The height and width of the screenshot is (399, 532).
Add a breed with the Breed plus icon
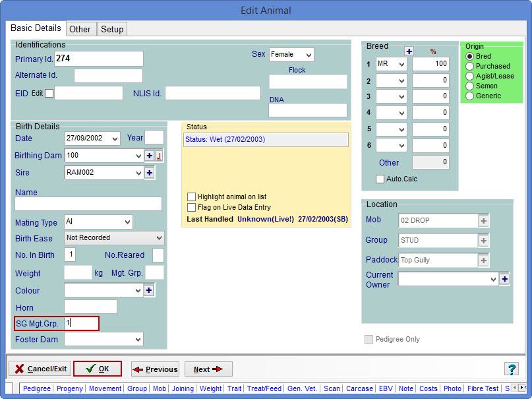(x=409, y=51)
